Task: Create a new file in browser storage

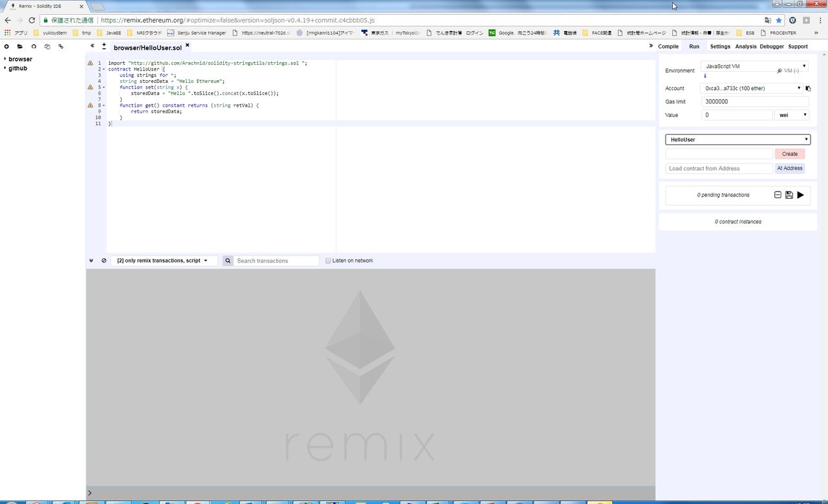Action: point(6,47)
